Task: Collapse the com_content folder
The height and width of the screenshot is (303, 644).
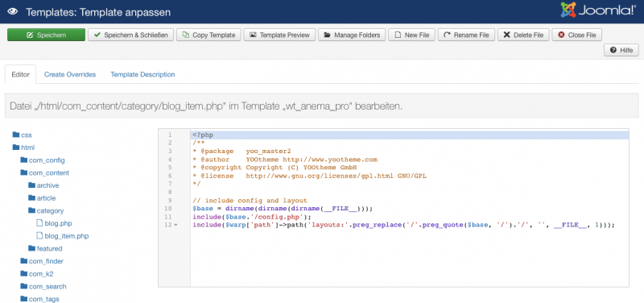Action: (49, 173)
